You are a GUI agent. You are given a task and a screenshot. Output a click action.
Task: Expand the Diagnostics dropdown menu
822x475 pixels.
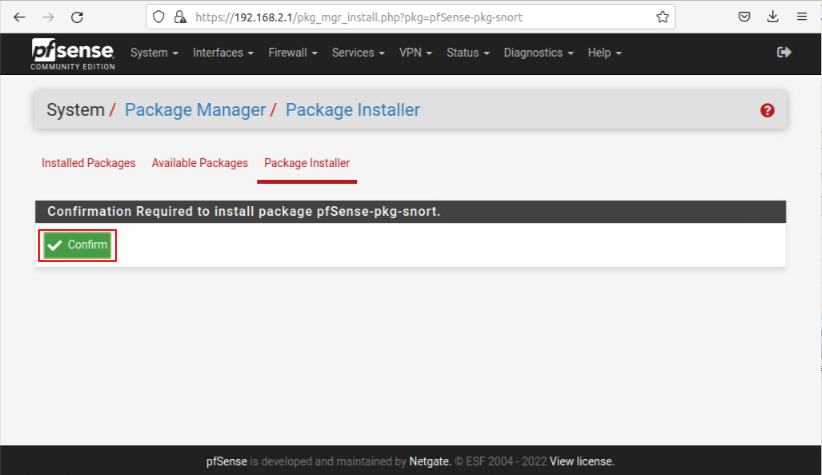pos(539,53)
